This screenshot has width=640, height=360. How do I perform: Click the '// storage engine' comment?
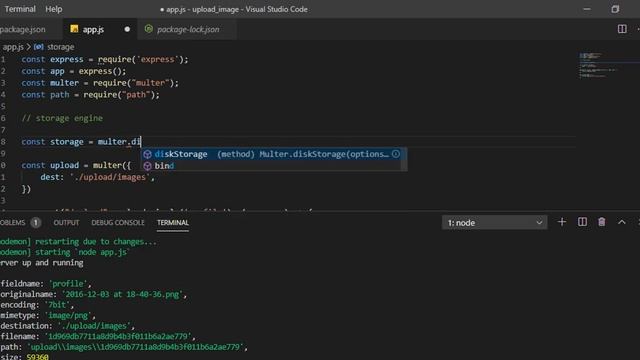(x=62, y=118)
